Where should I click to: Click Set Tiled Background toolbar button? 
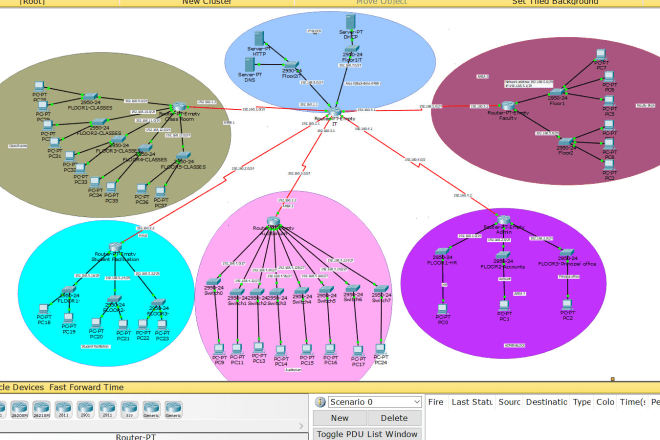[555, 3]
